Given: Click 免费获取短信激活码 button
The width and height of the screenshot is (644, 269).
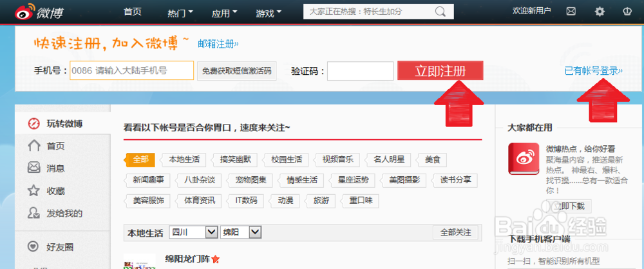Looking at the screenshot, I should point(237,71).
